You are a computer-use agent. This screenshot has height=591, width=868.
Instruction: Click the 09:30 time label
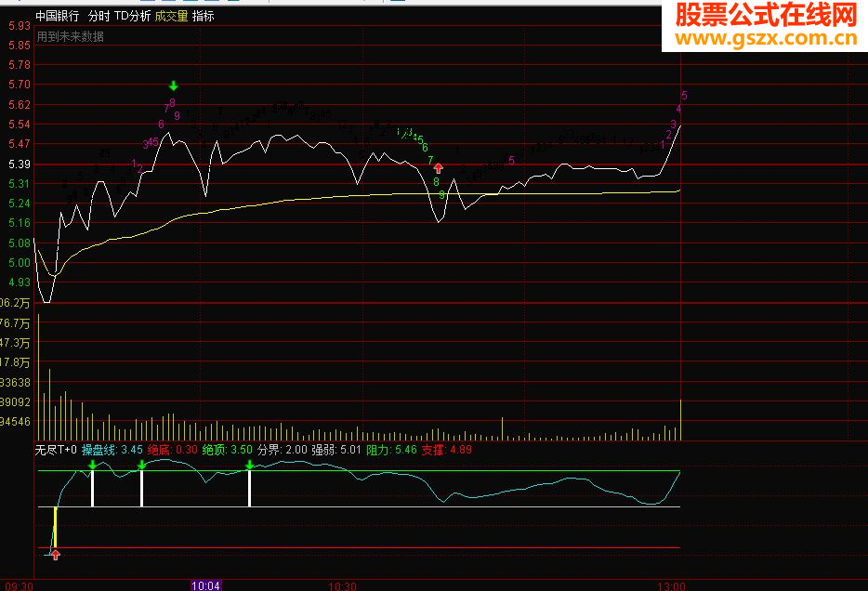pyautogui.click(x=19, y=586)
